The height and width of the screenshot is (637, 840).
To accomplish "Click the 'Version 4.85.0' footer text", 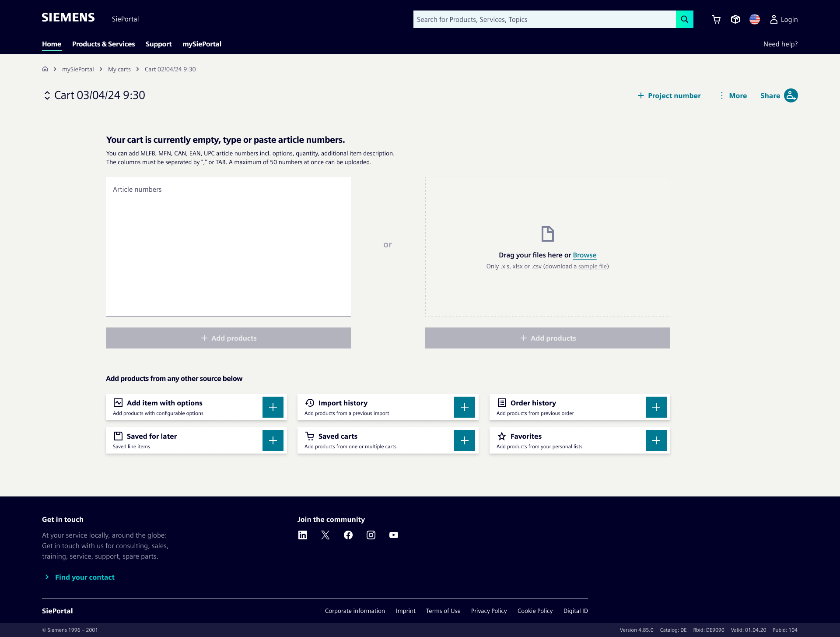I will pos(637,630).
